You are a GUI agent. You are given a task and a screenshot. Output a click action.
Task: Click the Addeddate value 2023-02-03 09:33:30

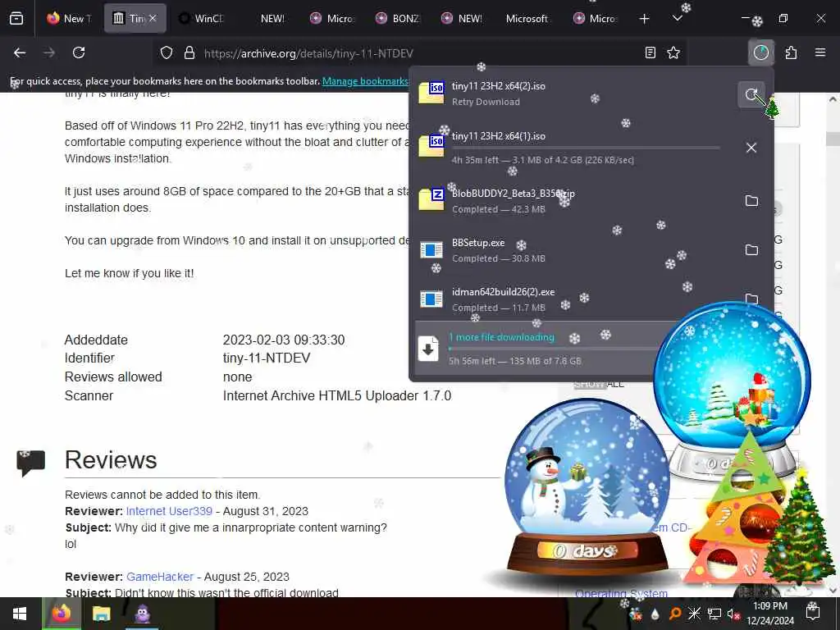pos(283,340)
